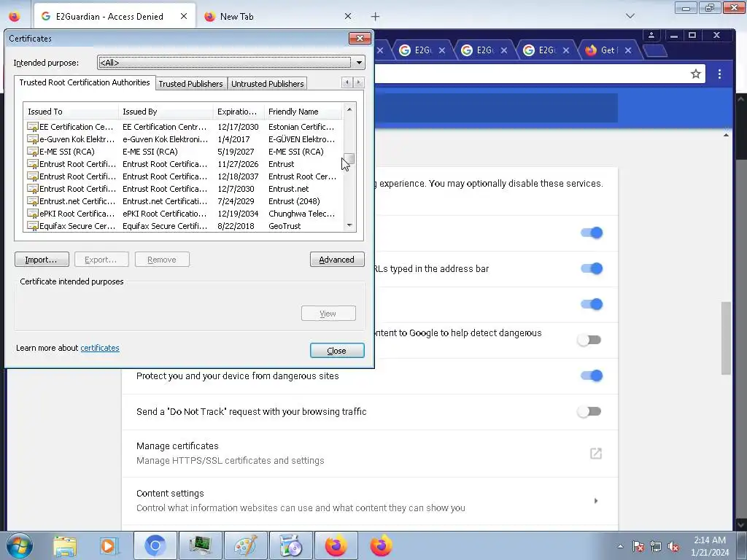Screen dimensions: 747x560
Task: Switch to the Chrome taskbar icon
Action: [155, 545]
